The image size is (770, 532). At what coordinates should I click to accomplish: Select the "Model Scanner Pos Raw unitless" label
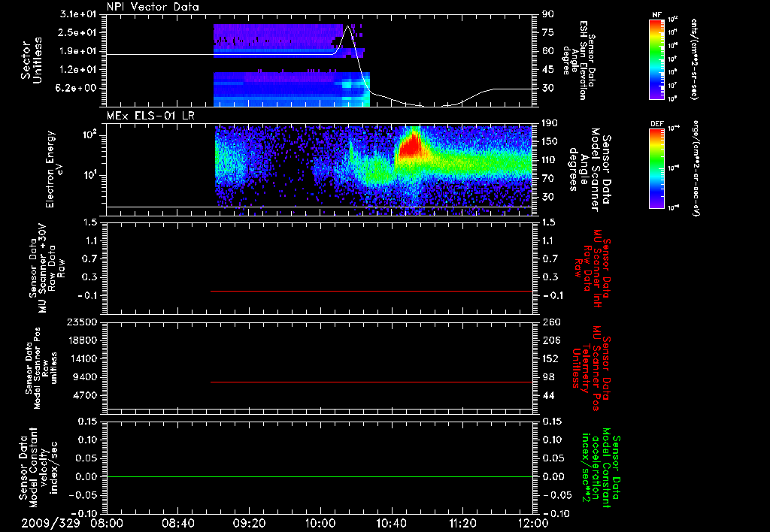click(x=41, y=368)
